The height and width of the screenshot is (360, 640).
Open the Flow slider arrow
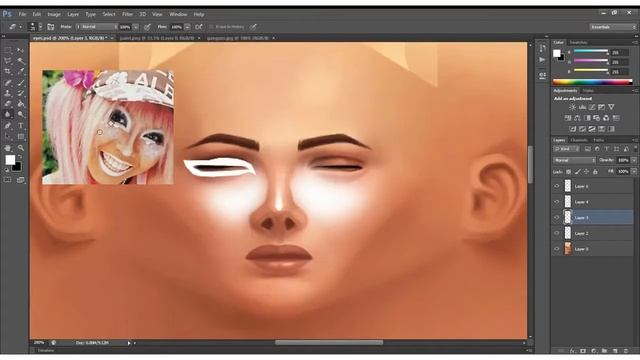187,27
